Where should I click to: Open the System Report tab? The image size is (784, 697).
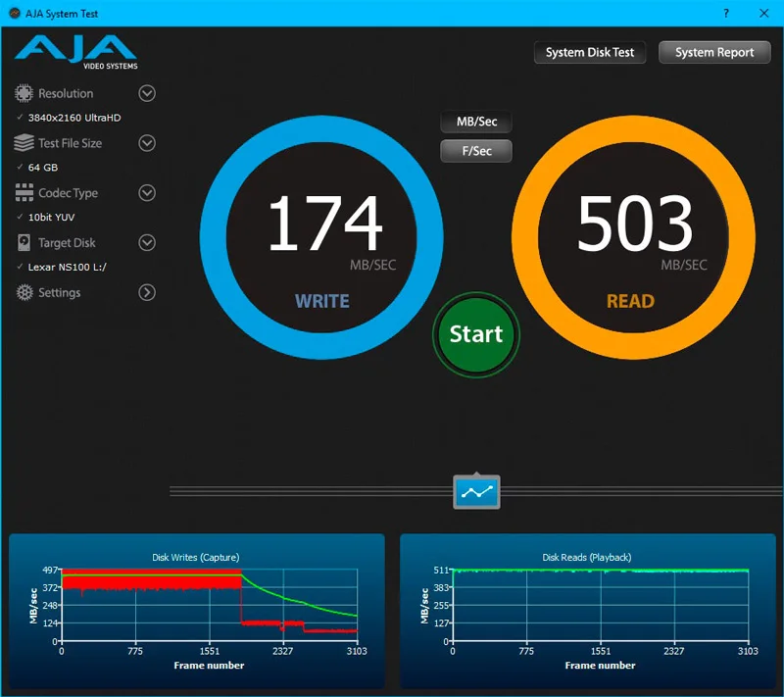coord(714,53)
